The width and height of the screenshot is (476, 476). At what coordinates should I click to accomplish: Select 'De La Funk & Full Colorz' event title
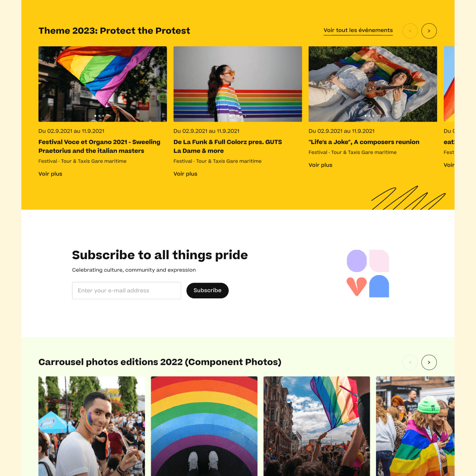(228, 146)
